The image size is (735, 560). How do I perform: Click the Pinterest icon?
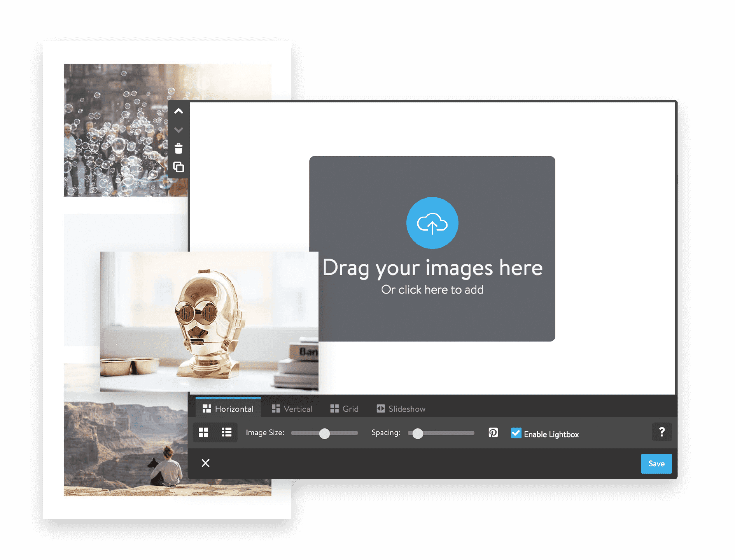pos(493,433)
